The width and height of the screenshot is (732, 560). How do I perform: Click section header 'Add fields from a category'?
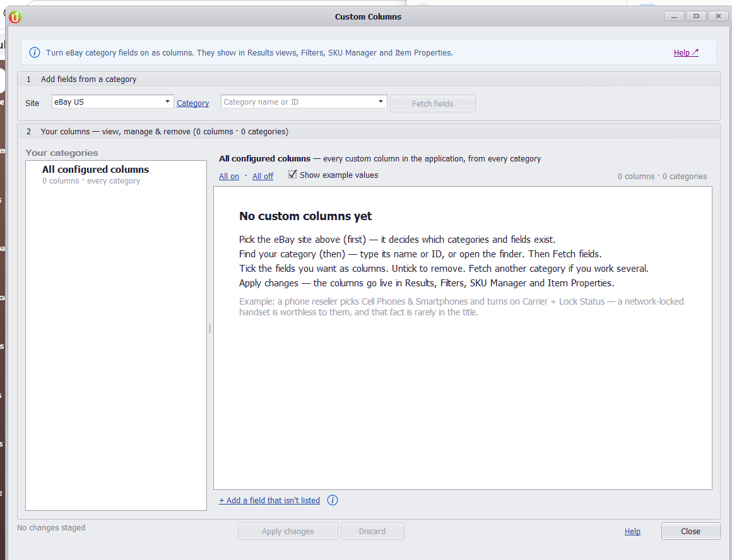tap(88, 79)
